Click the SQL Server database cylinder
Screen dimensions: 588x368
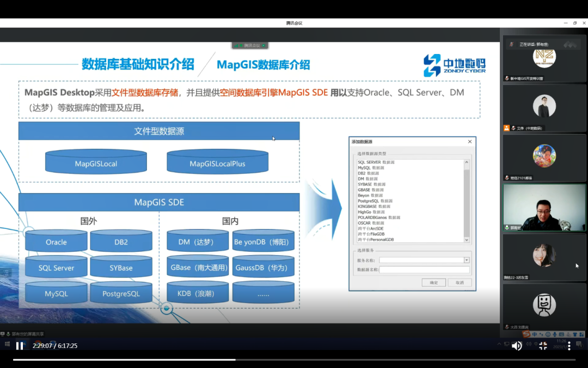tap(56, 267)
